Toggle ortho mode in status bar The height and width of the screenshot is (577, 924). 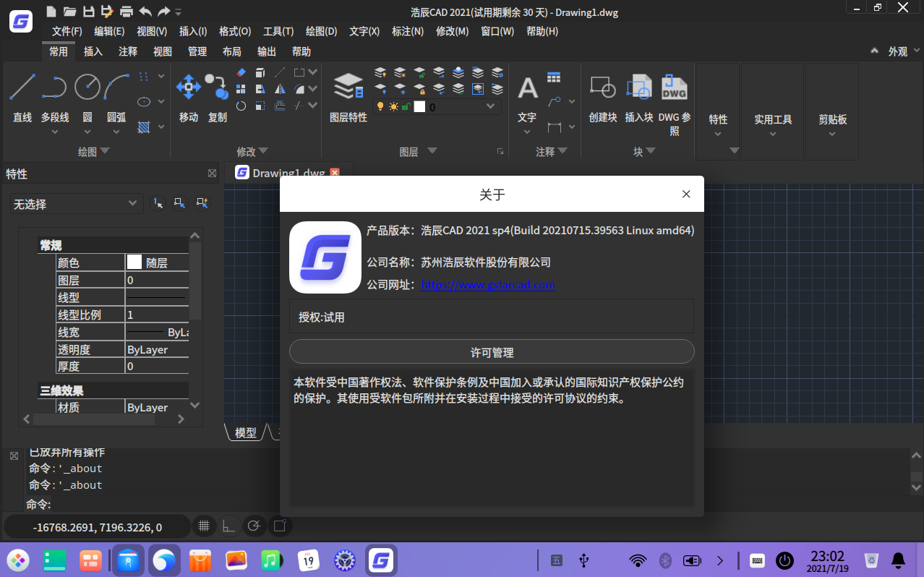[228, 526]
